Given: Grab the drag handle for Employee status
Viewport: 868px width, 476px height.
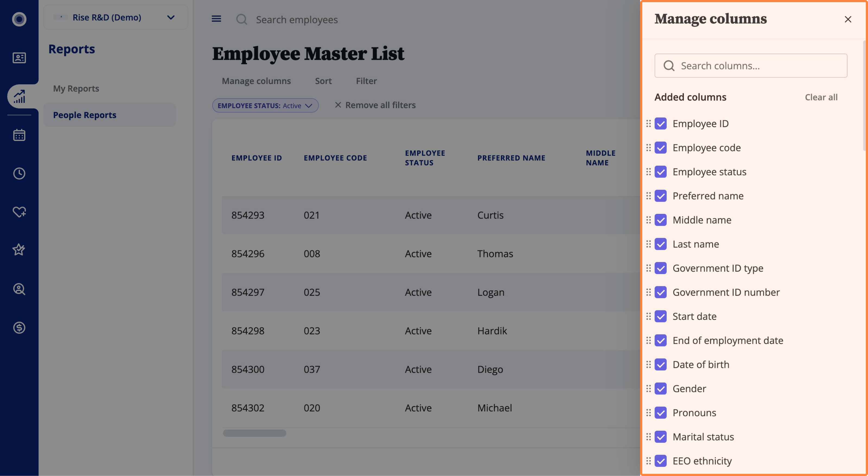Looking at the screenshot, I should click(648, 172).
